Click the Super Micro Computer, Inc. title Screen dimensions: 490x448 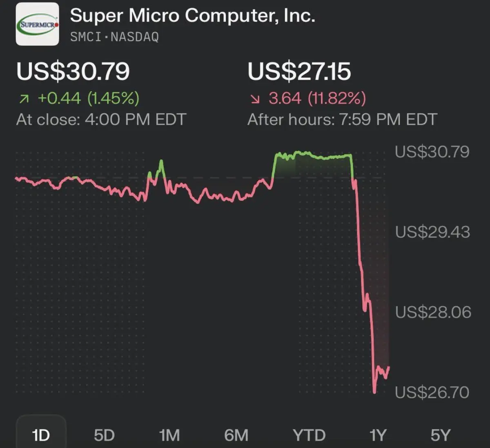192,16
